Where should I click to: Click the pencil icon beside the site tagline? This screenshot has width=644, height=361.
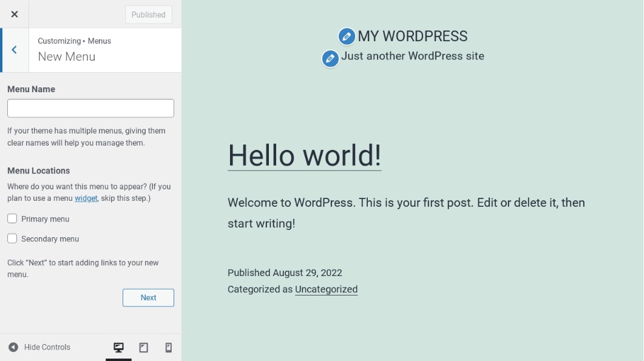(x=330, y=58)
